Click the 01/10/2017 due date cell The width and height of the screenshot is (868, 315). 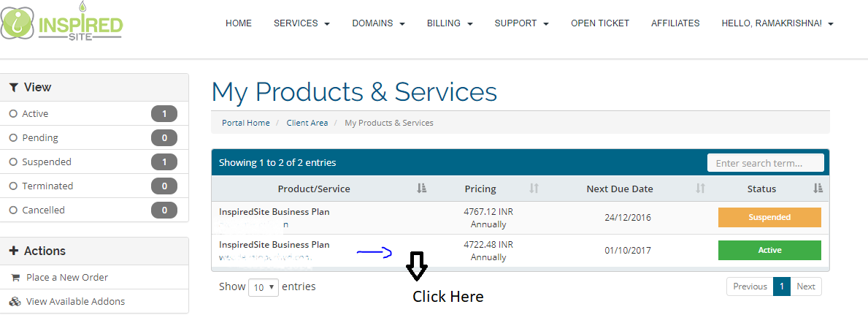click(x=628, y=250)
